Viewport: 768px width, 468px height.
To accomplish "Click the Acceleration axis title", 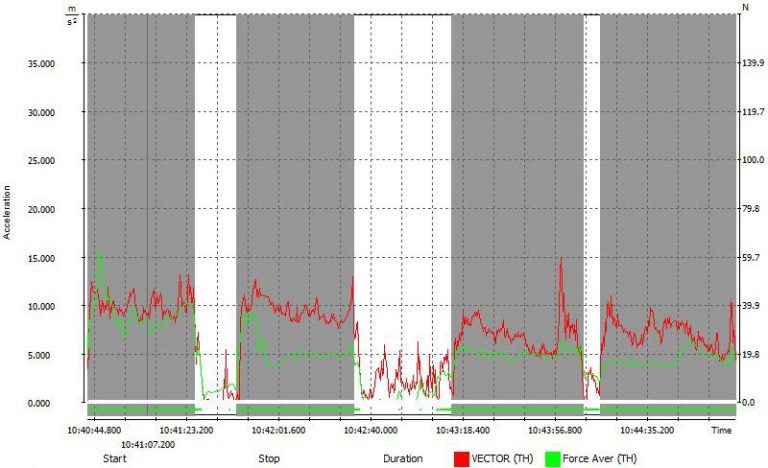I will coord(8,210).
